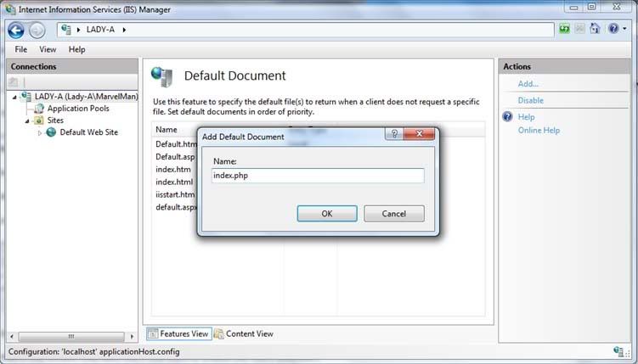Click the Connections scrollbar left arrow
638x364 pixels.
[12, 336]
